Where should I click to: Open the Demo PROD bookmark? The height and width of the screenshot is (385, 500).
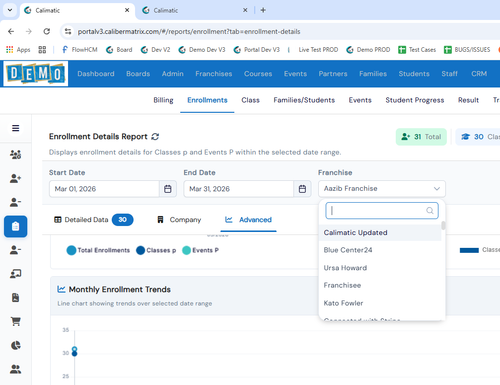[x=368, y=50]
